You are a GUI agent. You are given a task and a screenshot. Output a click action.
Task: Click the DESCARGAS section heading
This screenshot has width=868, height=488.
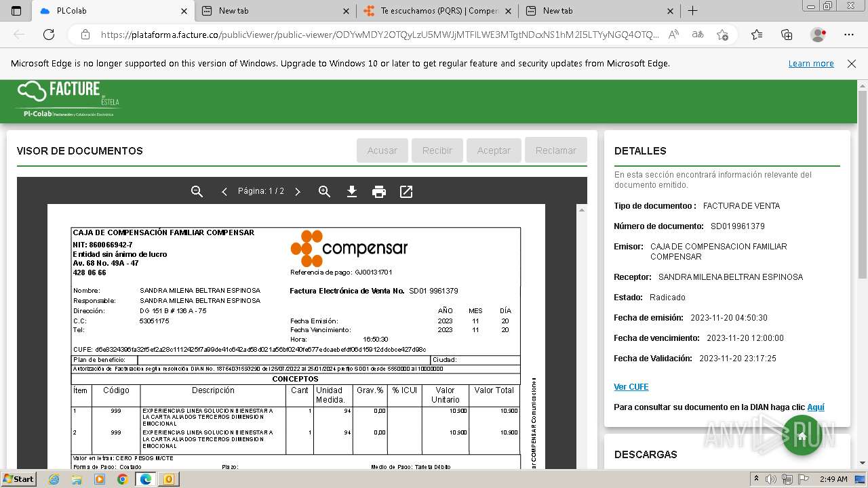coord(646,455)
